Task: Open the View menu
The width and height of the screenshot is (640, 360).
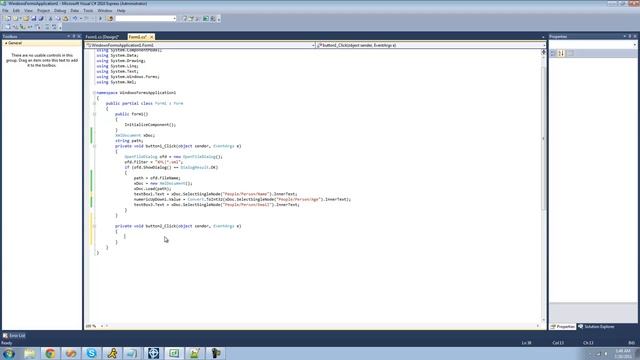Action: 28,11
